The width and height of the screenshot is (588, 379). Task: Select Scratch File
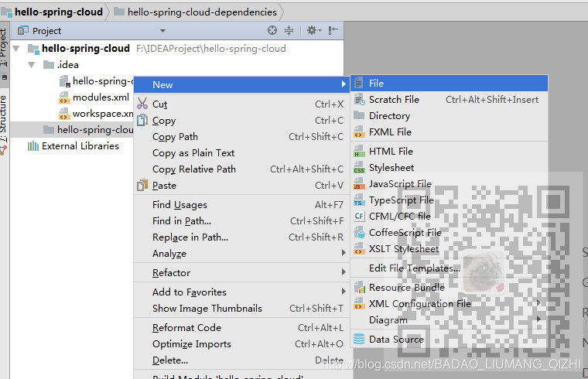coord(450,99)
